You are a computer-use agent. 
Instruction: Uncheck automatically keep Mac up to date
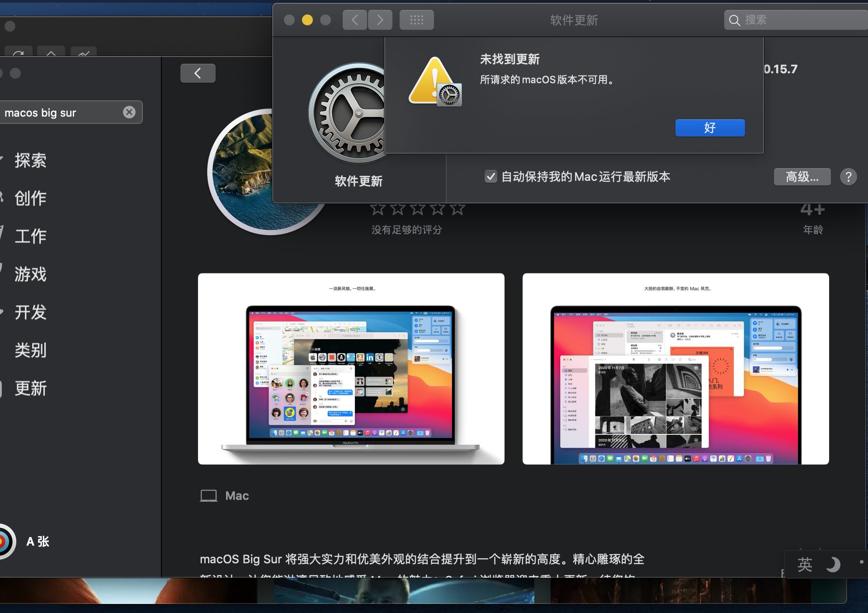pos(491,177)
